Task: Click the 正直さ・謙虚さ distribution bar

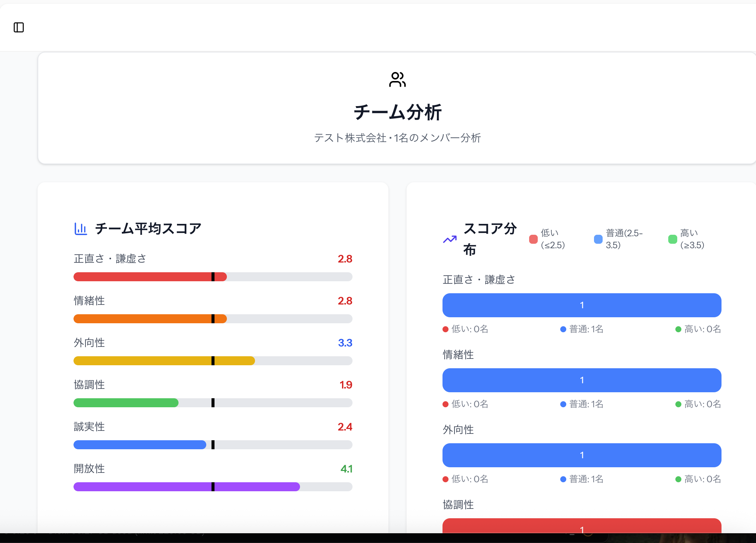Action: click(x=582, y=305)
